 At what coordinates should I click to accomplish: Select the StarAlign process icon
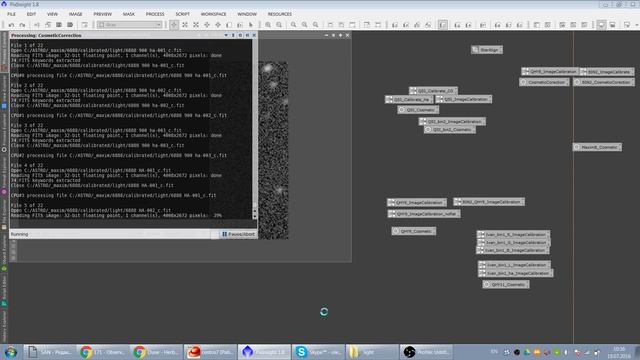(x=487, y=50)
